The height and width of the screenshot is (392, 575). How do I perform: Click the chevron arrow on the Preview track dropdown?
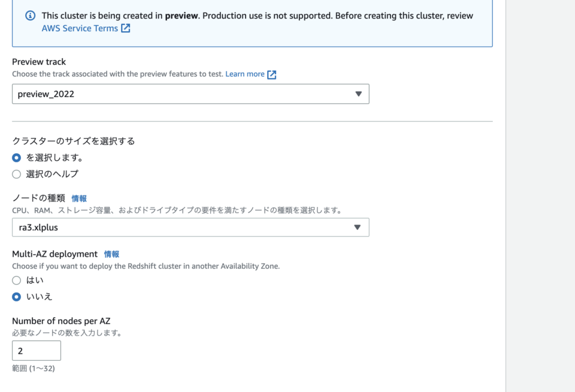click(x=358, y=94)
